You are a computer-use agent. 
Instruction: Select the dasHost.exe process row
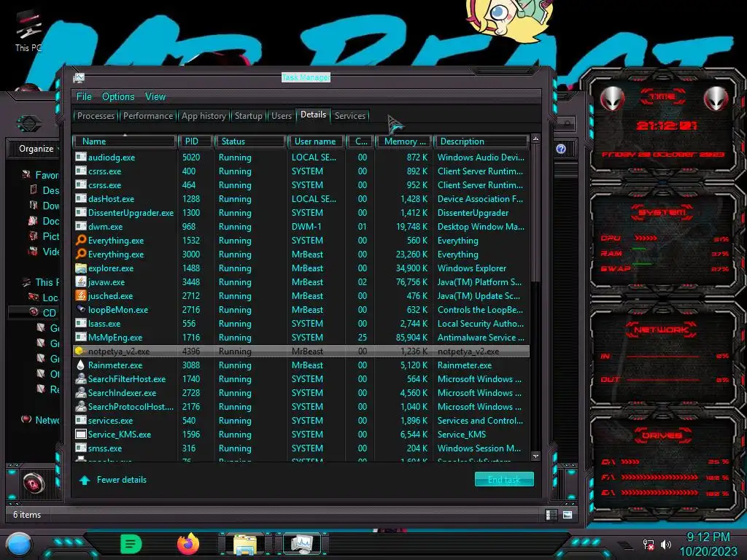coord(301,198)
